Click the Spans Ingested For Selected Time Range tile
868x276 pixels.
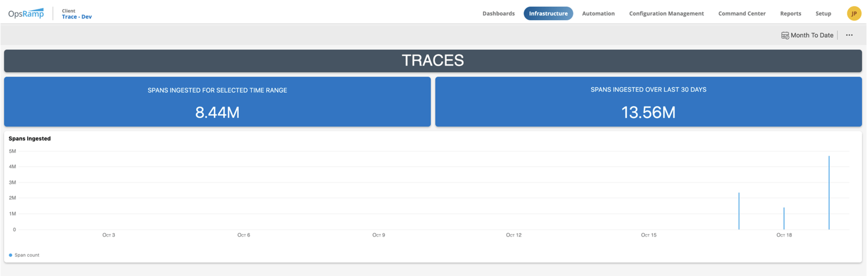pyautogui.click(x=217, y=102)
